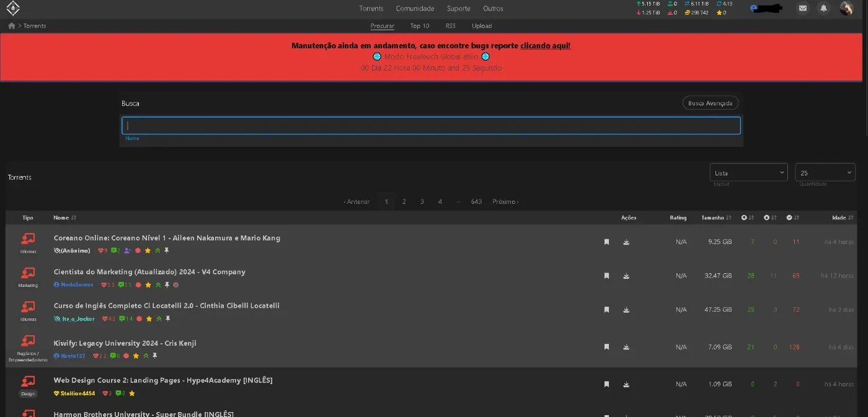Switch to the Upload tab

tap(482, 26)
